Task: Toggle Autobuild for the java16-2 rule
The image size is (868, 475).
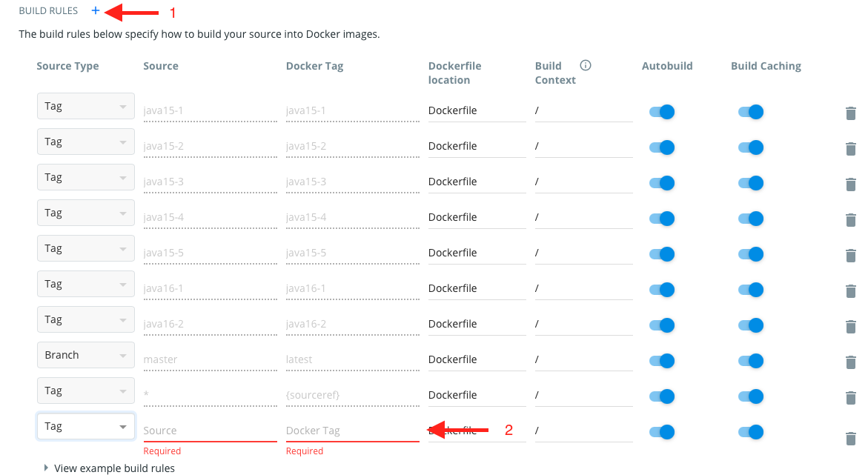Action: point(661,325)
